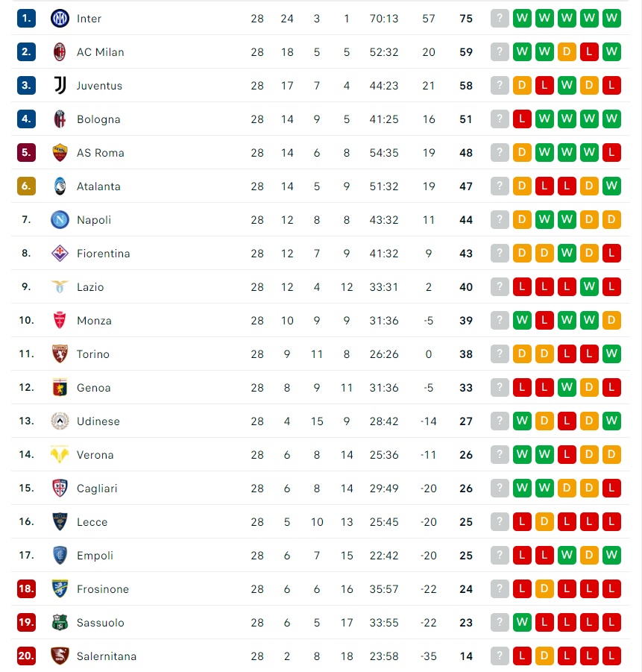The height and width of the screenshot is (672, 642).
Task: Open the Bologna team name link
Action: tap(98, 119)
